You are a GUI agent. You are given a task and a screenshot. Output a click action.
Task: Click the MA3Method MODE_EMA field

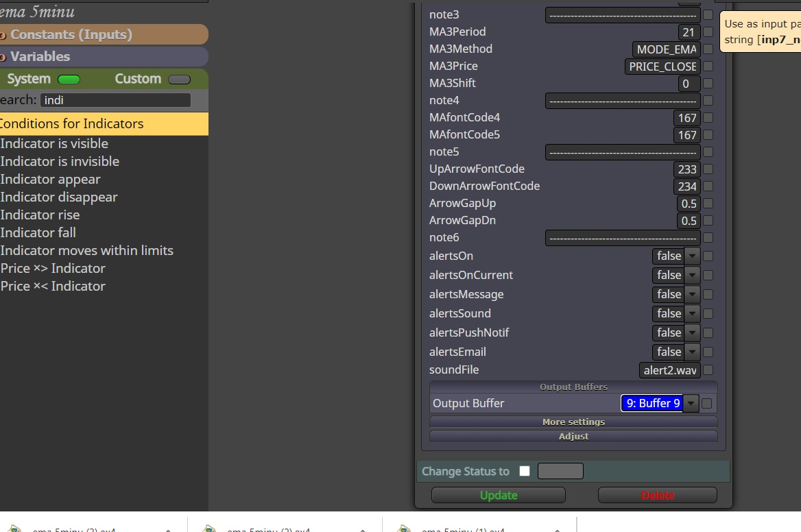pos(666,49)
